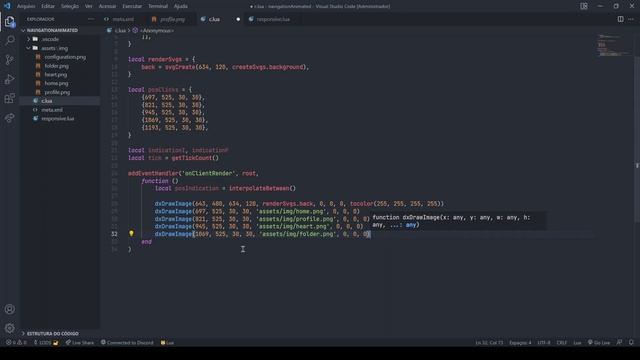
Task: Click the UTF-8 encoding status item
Action: [x=544, y=343]
